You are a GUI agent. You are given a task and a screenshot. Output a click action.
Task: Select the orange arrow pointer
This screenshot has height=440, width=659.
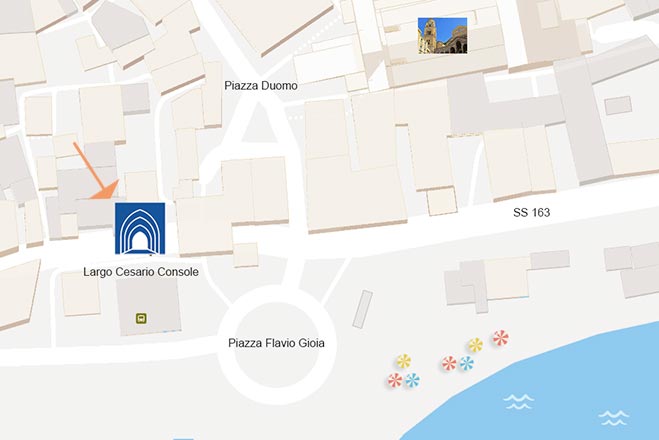[x=97, y=170]
